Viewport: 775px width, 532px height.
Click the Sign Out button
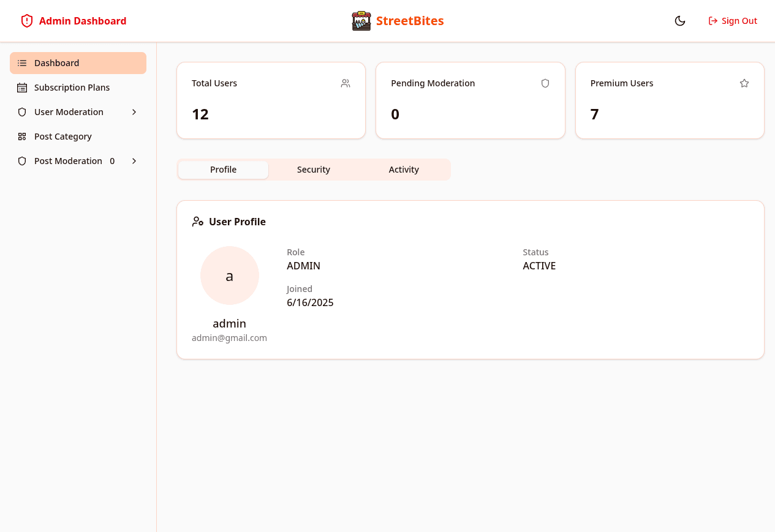click(x=733, y=21)
